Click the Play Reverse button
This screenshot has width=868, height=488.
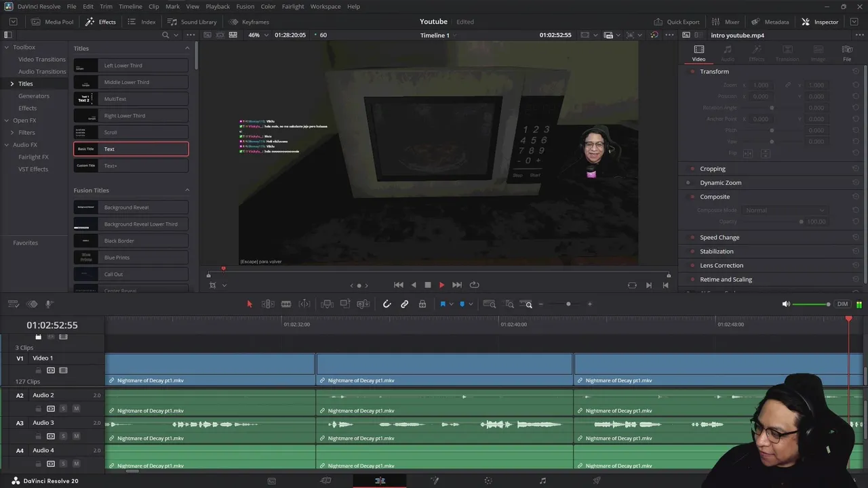tap(414, 285)
